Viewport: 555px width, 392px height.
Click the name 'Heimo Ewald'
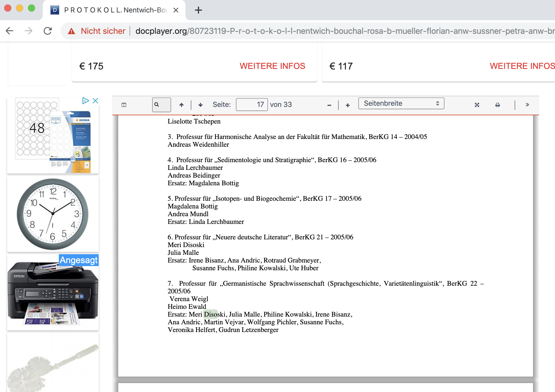pos(187,306)
